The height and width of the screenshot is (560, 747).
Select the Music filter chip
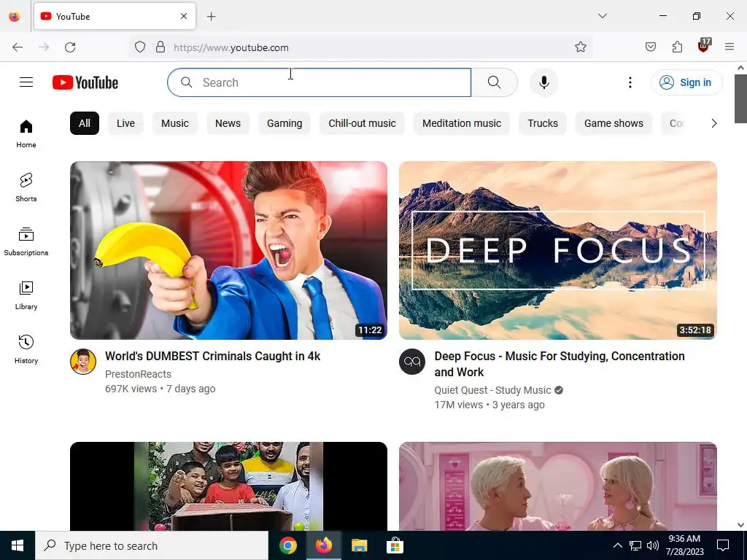click(x=175, y=123)
